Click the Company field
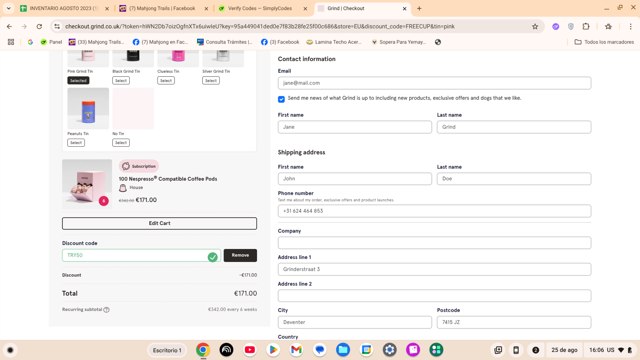640x360 pixels. (x=434, y=243)
